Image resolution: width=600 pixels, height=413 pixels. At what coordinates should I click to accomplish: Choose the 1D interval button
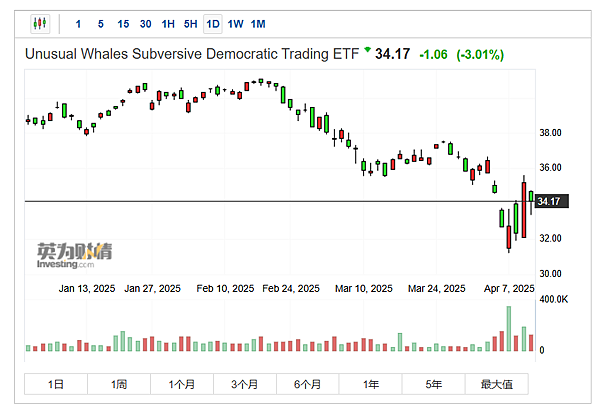click(213, 24)
